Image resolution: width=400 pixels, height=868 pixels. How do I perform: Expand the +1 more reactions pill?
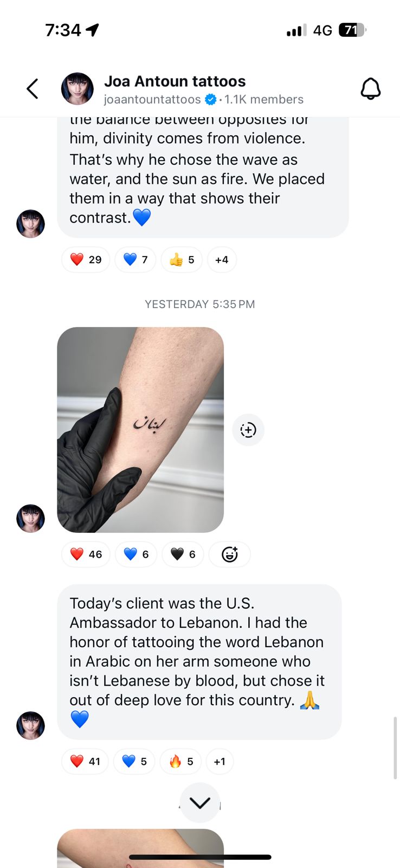[220, 762]
